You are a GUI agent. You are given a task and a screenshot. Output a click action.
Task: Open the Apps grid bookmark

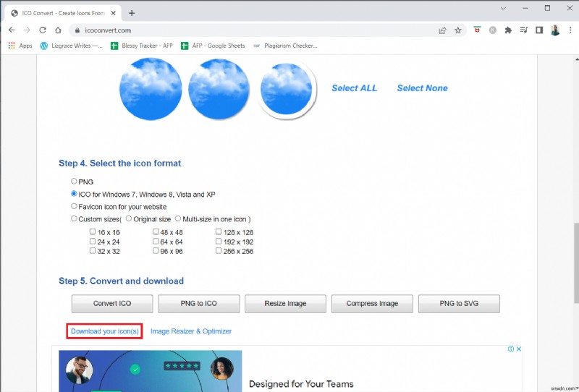coord(20,46)
